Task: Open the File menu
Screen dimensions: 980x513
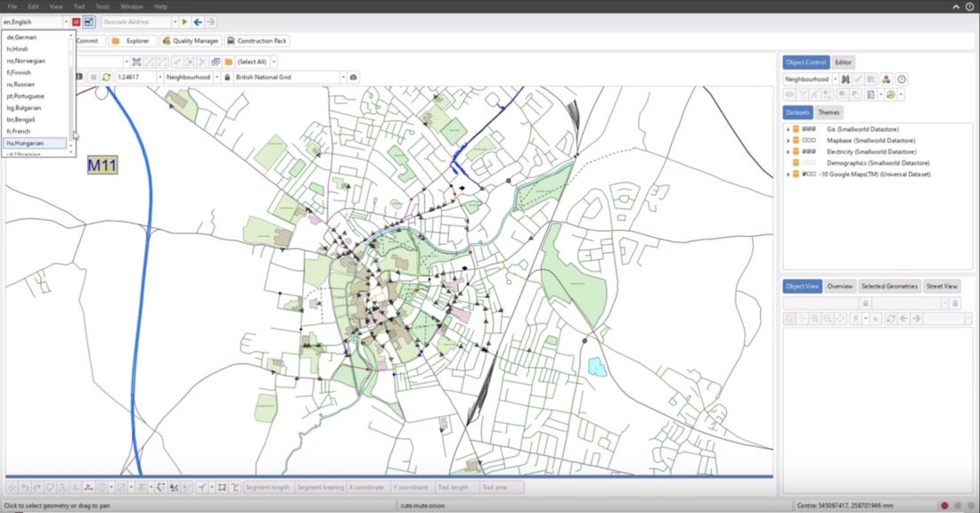Action: [x=12, y=6]
